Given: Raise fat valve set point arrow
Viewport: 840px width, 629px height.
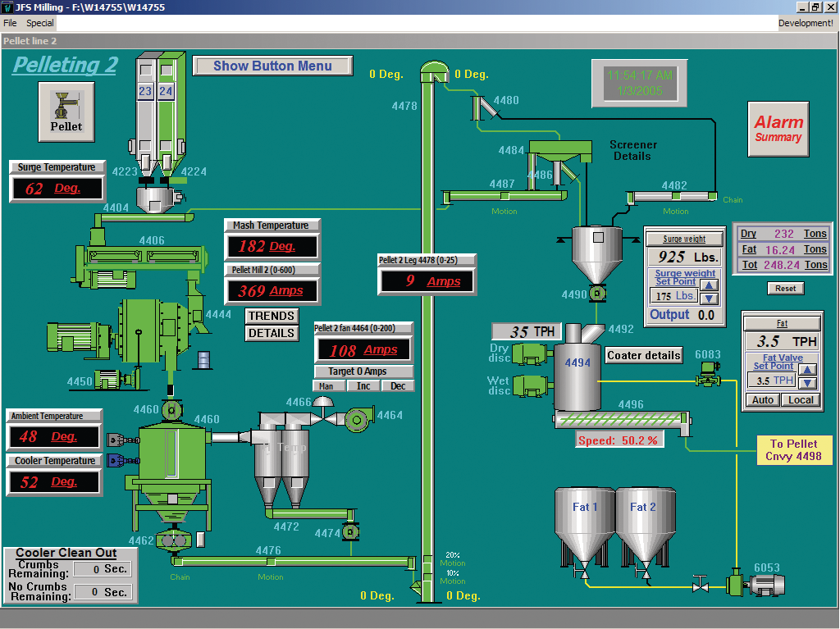Looking at the screenshot, I should pyautogui.click(x=807, y=370).
